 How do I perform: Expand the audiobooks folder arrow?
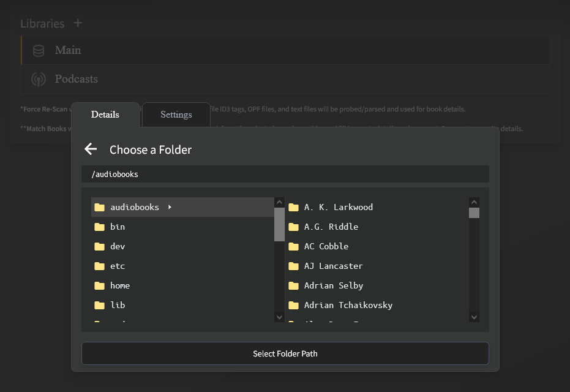click(x=170, y=207)
